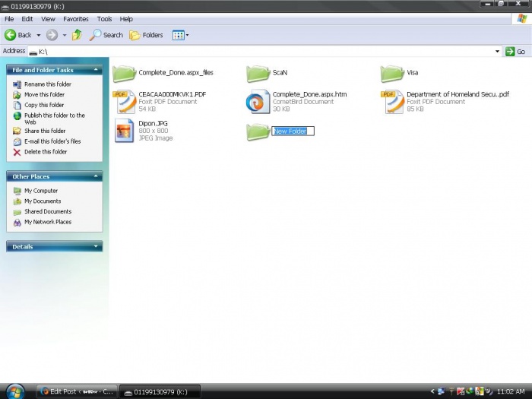Viewport: 532px width, 399px height.
Task: Click Publish this folder to the Web
Action: (x=55, y=119)
